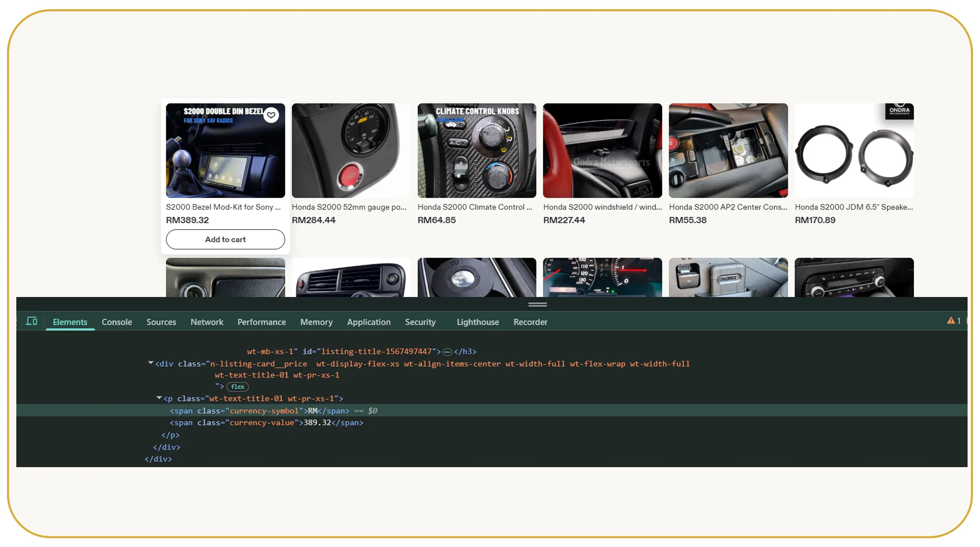
Task: Open the Performance tab
Action: click(261, 322)
